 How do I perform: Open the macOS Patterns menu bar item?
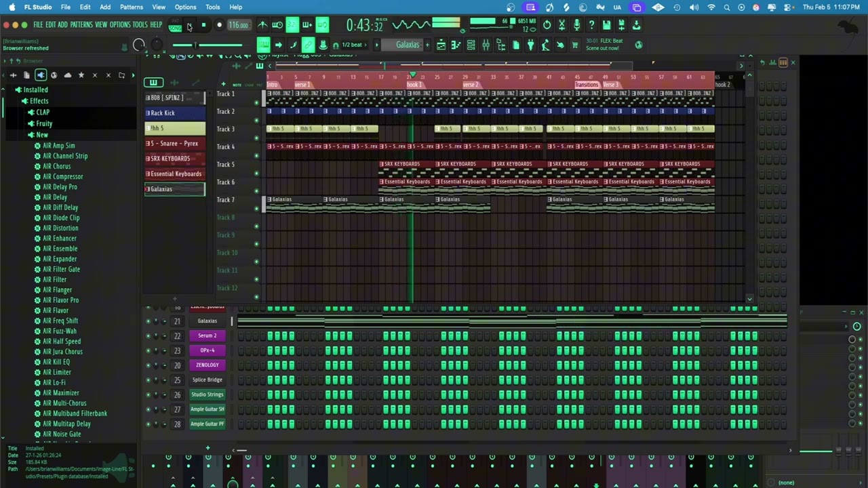[x=132, y=7]
